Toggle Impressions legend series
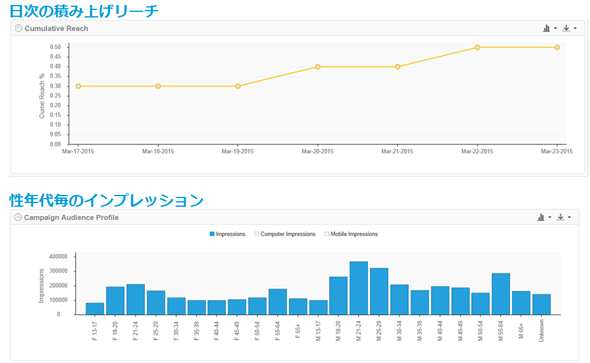Image resolution: width=590 pixels, height=363 pixels. pos(227,234)
